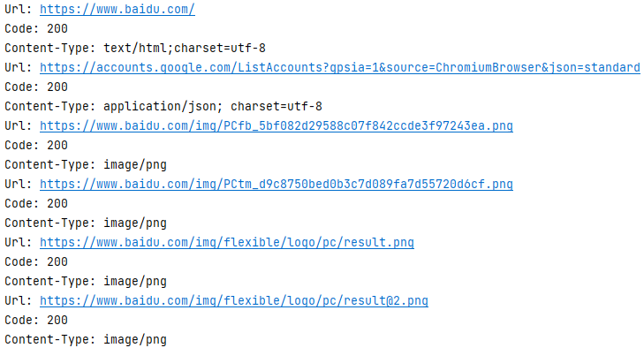Open the https://www.baidu.com/ homepage link
Viewport: 644px width, 348px height.
tap(117, 9)
